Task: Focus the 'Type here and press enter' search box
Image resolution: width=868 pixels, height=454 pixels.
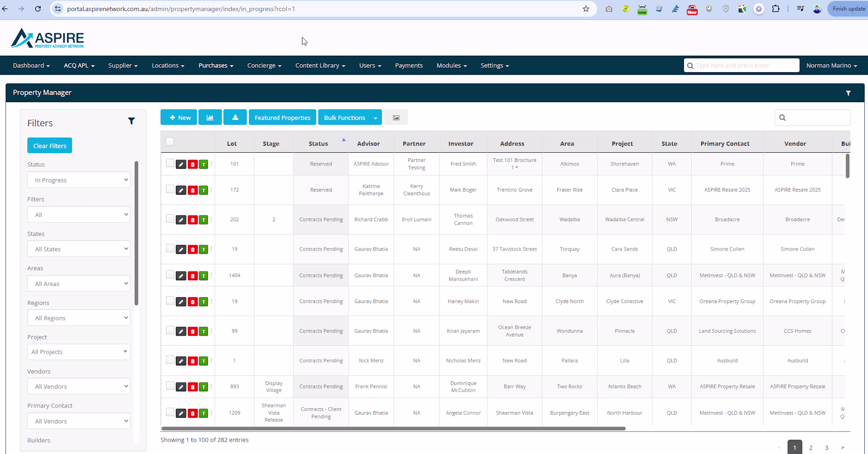Action: pyautogui.click(x=741, y=65)
